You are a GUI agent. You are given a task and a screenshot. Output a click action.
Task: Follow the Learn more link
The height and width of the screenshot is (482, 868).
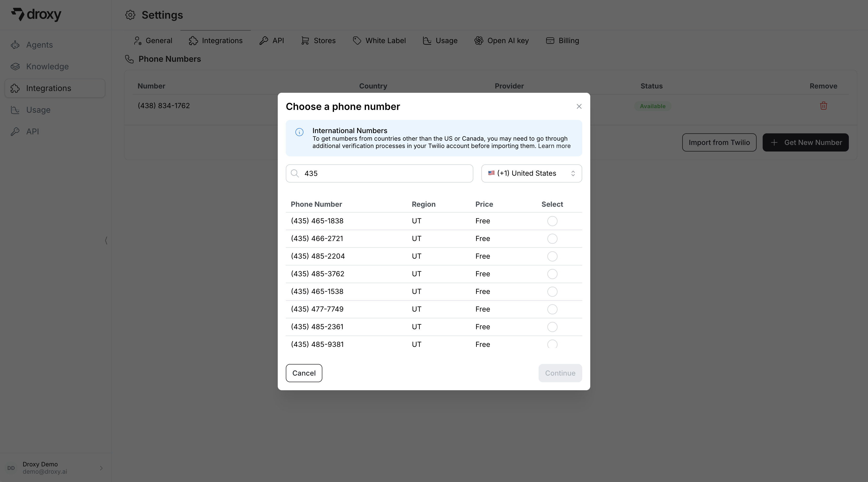point(554,146)
